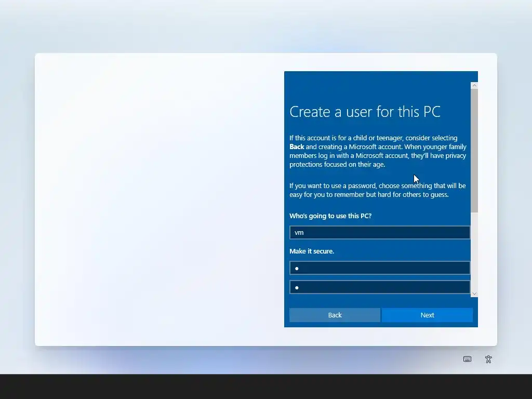
Task: Click the scrollbar's up arrow
Action: [474, 86]
